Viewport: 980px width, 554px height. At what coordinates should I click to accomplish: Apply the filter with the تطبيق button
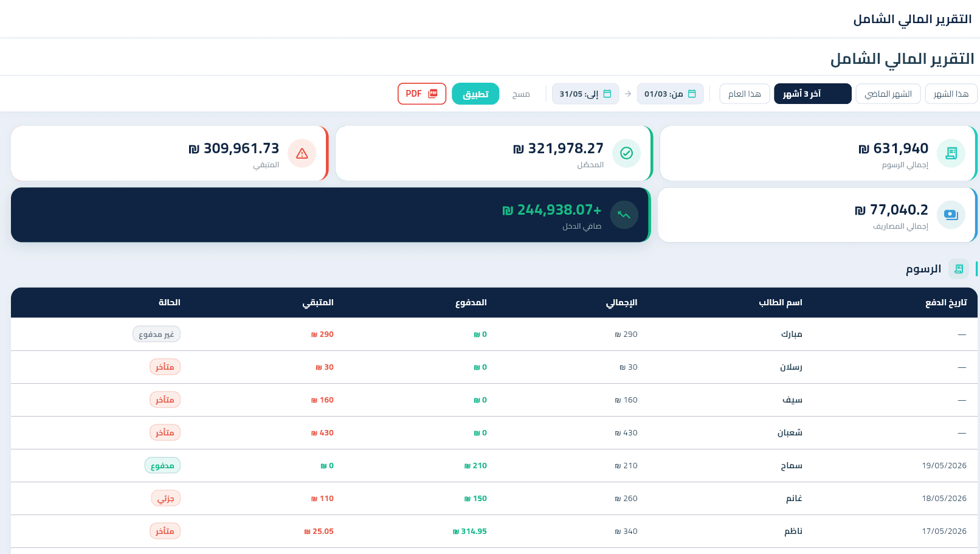point(475,94)
